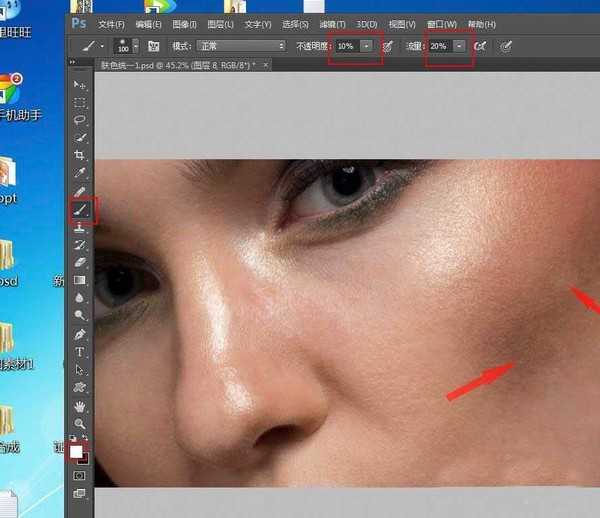The image size is (600, 518).
Task: Click the white foreground color swatch
Action: (x=76, y=451)
